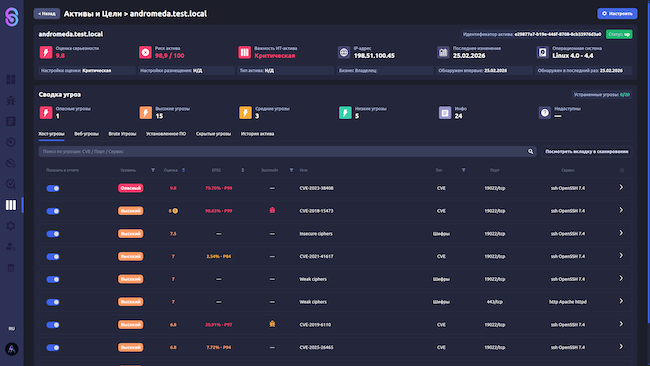The height and width of the screenshot is (366, 650).
Task: Toggle report visibility for CVE-2021-41617
Action: [53, 257]
